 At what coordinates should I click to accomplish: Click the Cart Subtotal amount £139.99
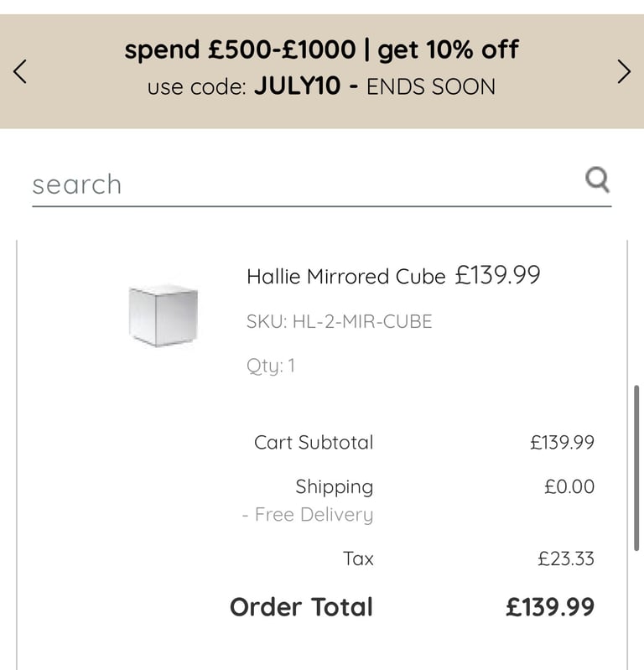[x=562, y=442]
